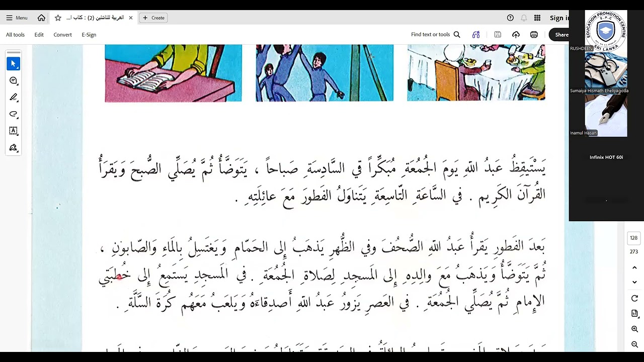Open the notifications bell
The width and height of the screenshot is (644, 362).
click(524, 18)
